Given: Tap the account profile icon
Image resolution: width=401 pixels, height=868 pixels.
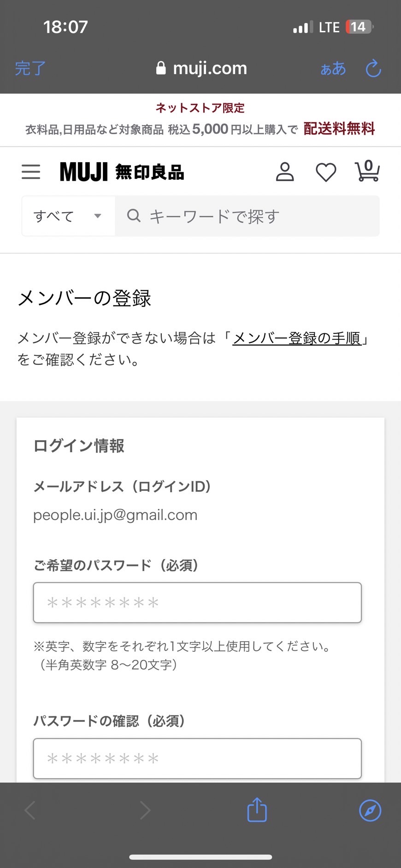Looking at the screenshot, I should pyautogui.click(x=285, y=172).
